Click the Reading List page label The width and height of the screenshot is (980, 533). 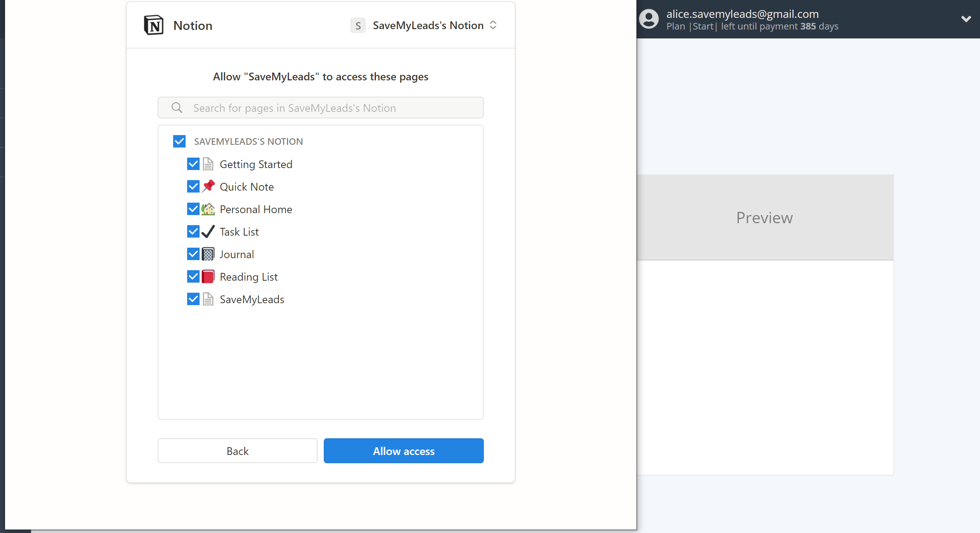[x=248, y=277]
